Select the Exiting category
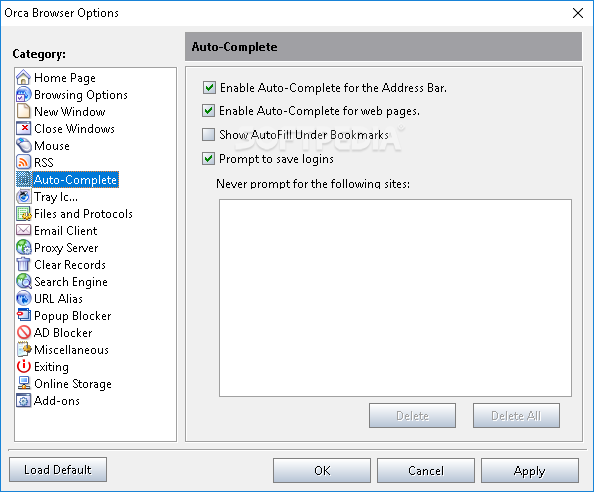This screenshot has height=492, width=594. click(x=51, y=367)
